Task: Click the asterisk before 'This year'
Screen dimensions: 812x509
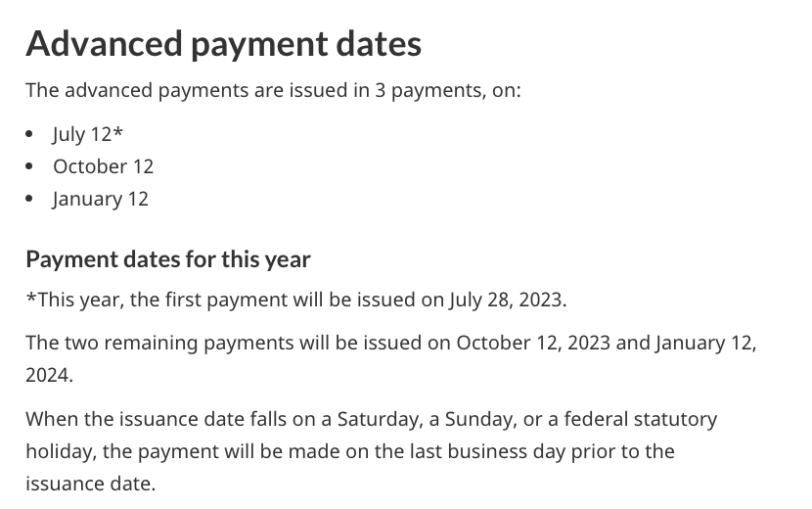Action: coord(31,297)
